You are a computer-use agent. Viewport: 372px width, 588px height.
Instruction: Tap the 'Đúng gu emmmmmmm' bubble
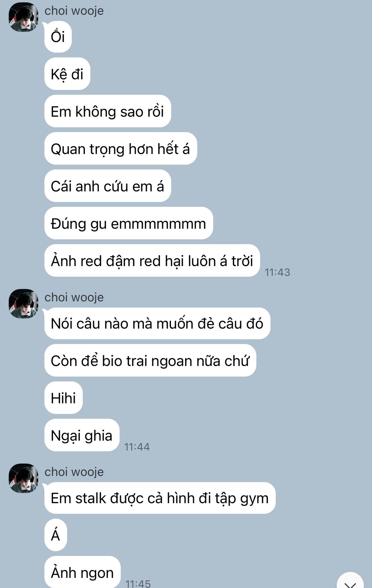pos(129,223)
